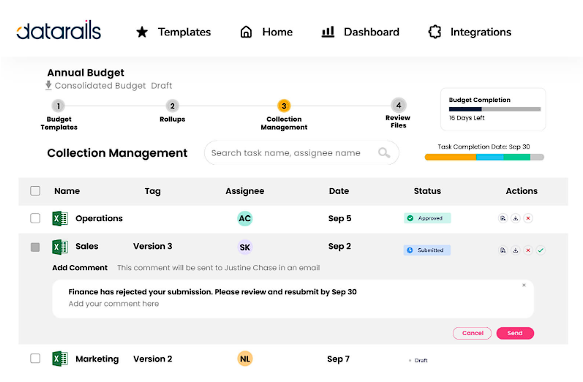This screenshot has width=583, height=382.
Task: Tick the Marketing row checkbox
Action: coord(35,358)
